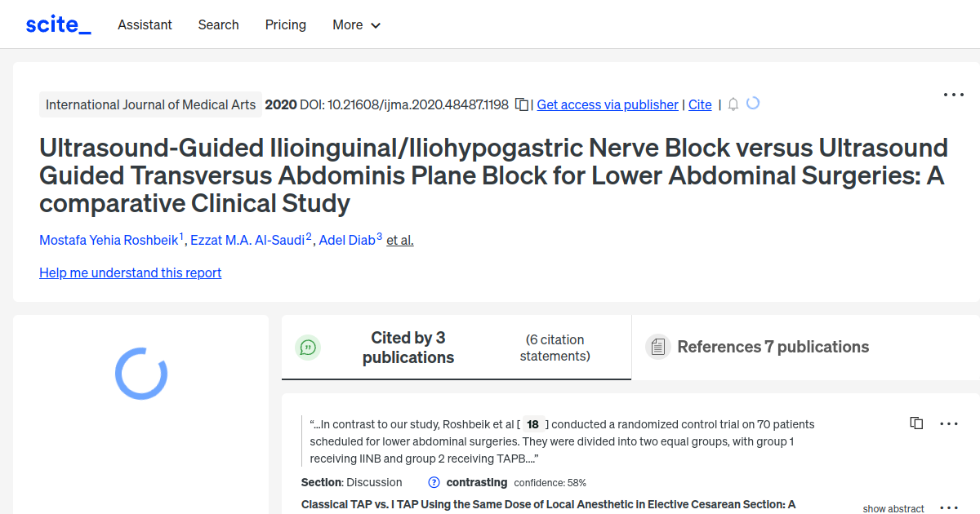Click the refresh icon beside the bell
This screenshot has width=980, height=514.
tap(753, 104)
